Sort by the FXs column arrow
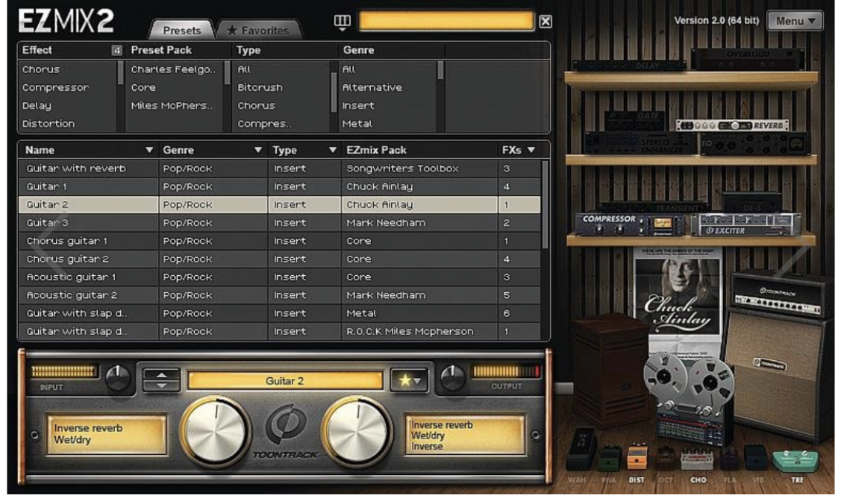The height and width of the screenshot is (504, 844). click(532, 150)
